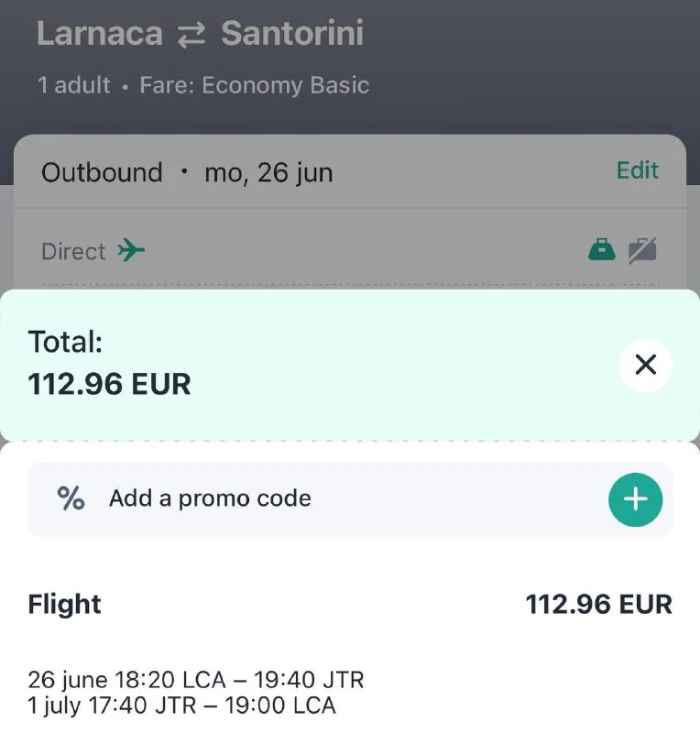Image resolution: width=700 pixels, height=733 pixels.
Task: Tap the Direct flight label
Action: [x=73, y=251]
